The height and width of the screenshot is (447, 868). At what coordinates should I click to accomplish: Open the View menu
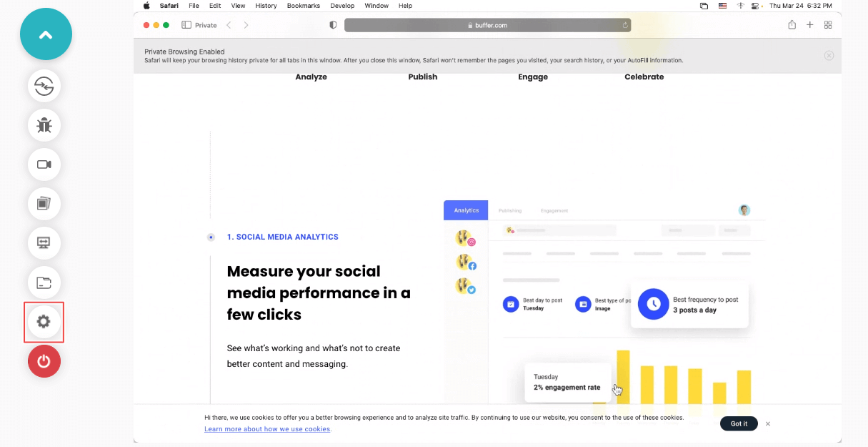click(238, 5)
